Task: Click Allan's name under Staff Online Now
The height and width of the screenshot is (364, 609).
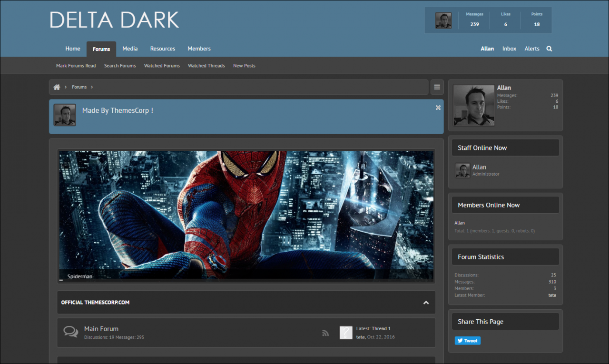Action: point(479,167)
